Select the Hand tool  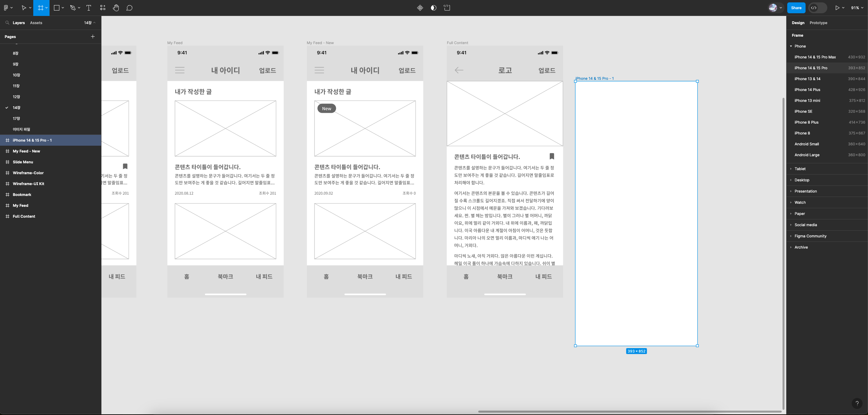[x=116, y=8]
